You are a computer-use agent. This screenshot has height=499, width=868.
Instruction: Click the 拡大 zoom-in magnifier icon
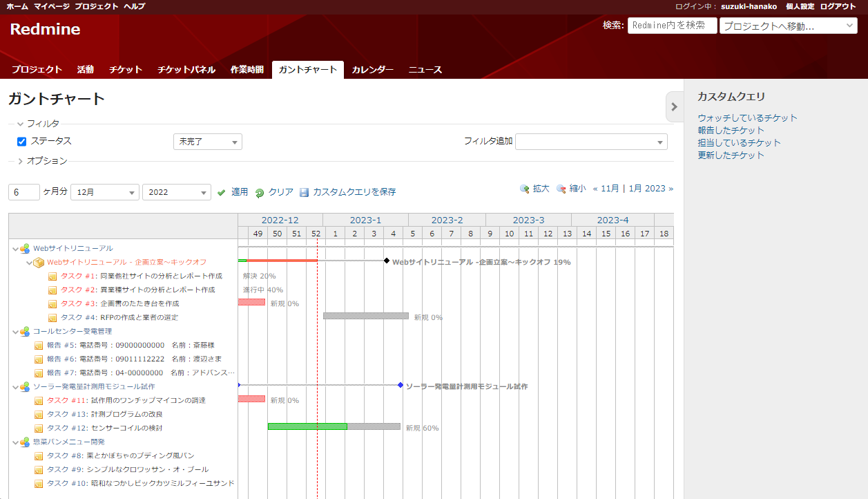525,189
